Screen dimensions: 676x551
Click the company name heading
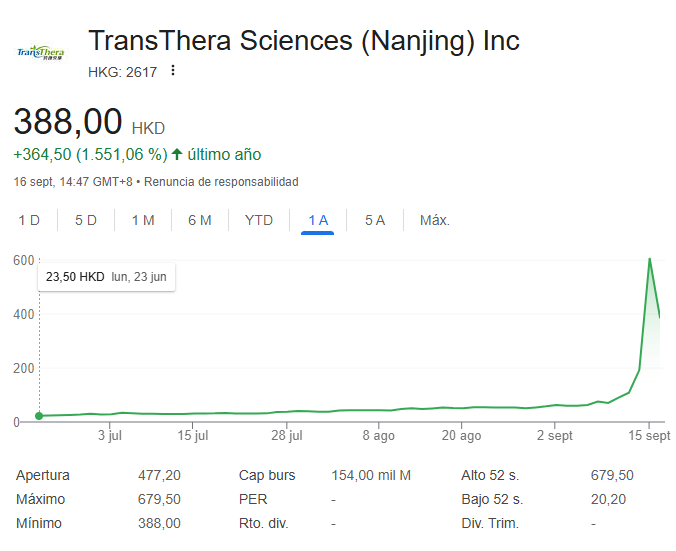[304, 41]
